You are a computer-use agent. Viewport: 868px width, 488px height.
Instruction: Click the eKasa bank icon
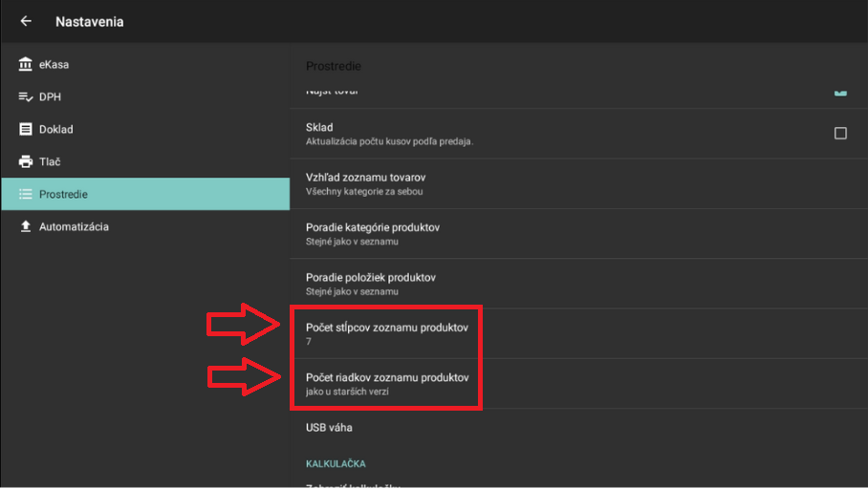26,65
